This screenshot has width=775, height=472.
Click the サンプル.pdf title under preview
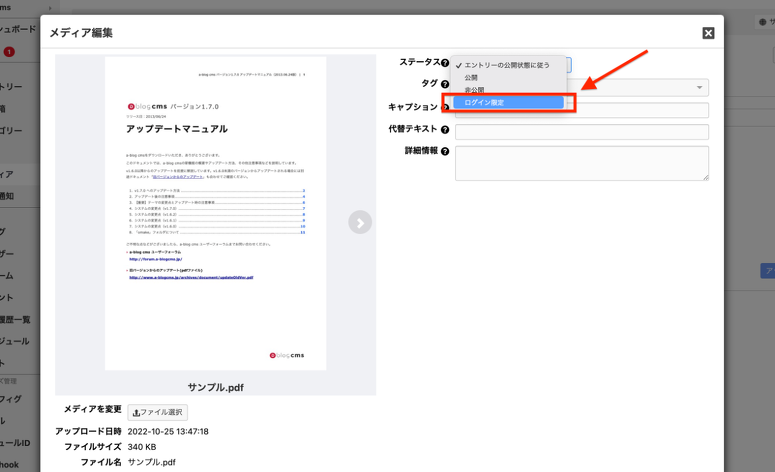(x=215, y=387)
